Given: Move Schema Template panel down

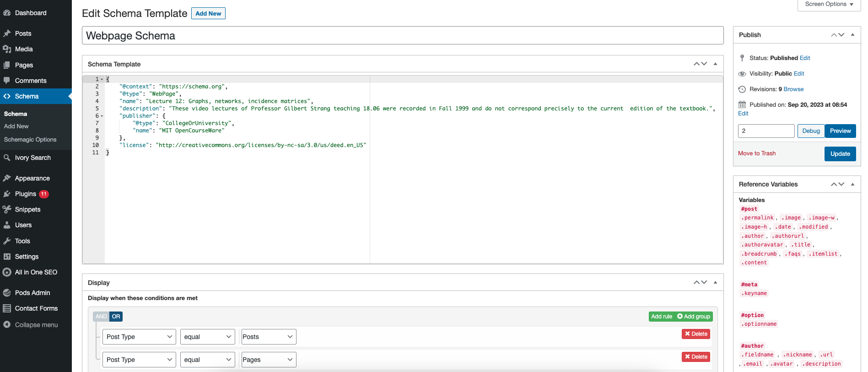Looking at the screenshot, I should (704, 64).
